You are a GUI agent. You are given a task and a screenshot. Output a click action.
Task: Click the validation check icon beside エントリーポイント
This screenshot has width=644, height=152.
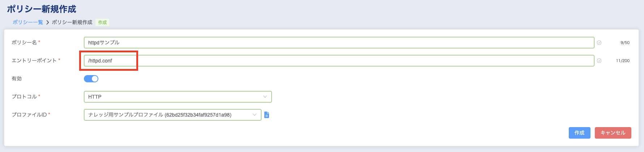[x=599, y=61]
